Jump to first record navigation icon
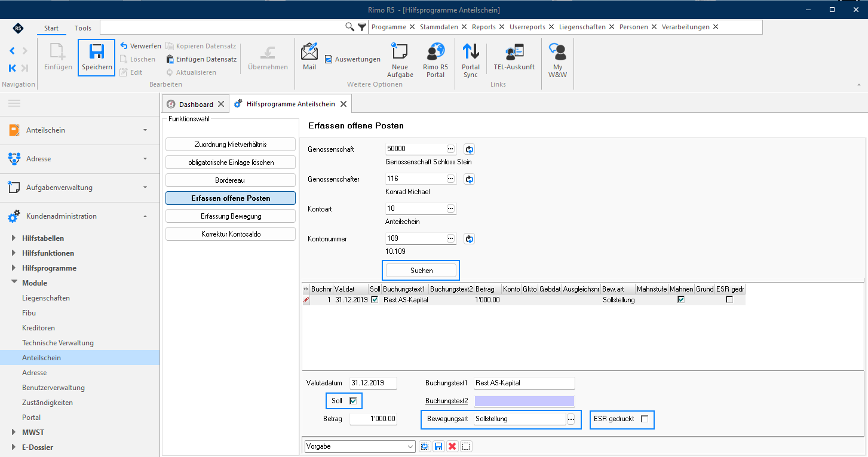This screenshot has width=868, height=457. point(12,68)
